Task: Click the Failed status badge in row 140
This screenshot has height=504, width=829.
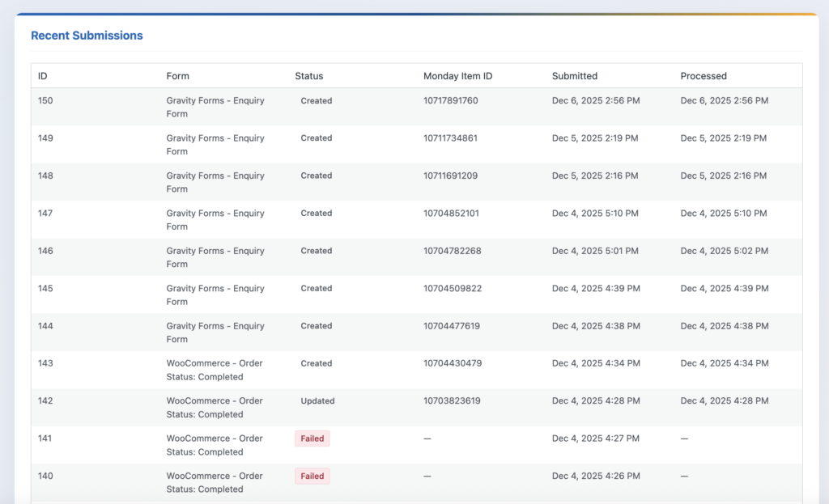Action: tap(312, 476)
